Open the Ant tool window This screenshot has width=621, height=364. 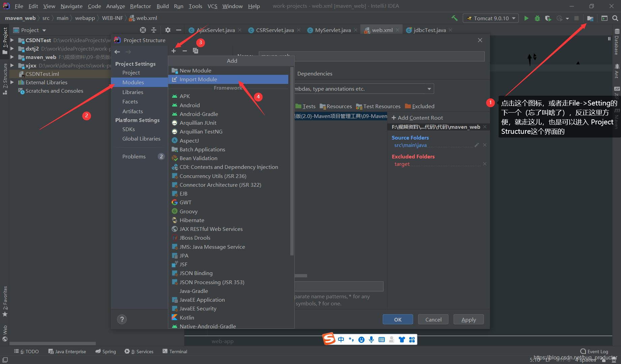(617, 71)
